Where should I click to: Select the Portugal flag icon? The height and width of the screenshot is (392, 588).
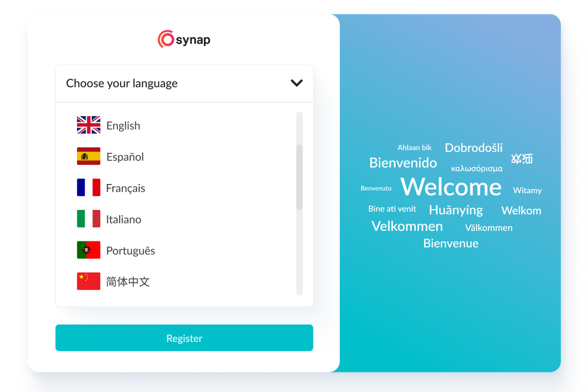pyautogui.click(x=88, y=250)
